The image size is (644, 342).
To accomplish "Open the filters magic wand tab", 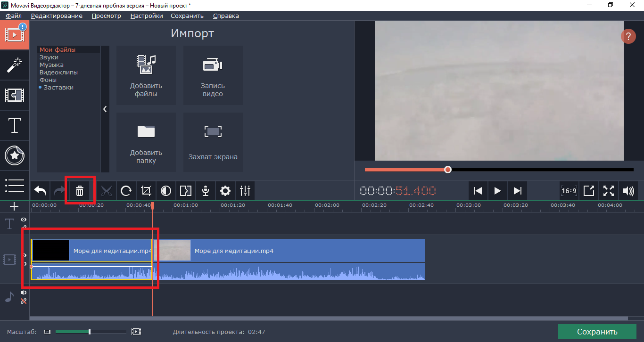I will [x=15, y=65].
